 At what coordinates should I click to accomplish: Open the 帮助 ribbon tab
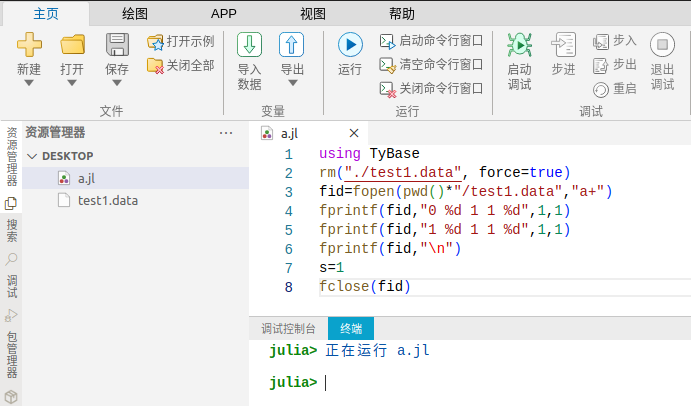401,14
